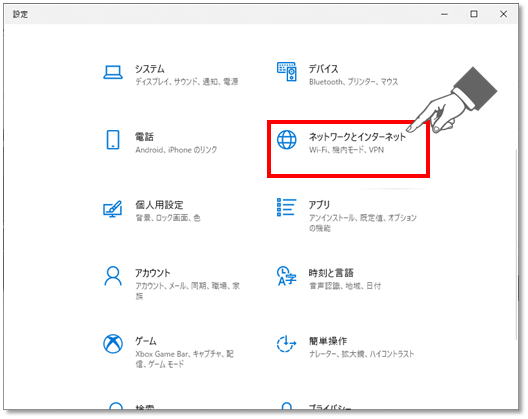
Task: Click the 'Bluetooth' devices description text
Action: [354, 82]
